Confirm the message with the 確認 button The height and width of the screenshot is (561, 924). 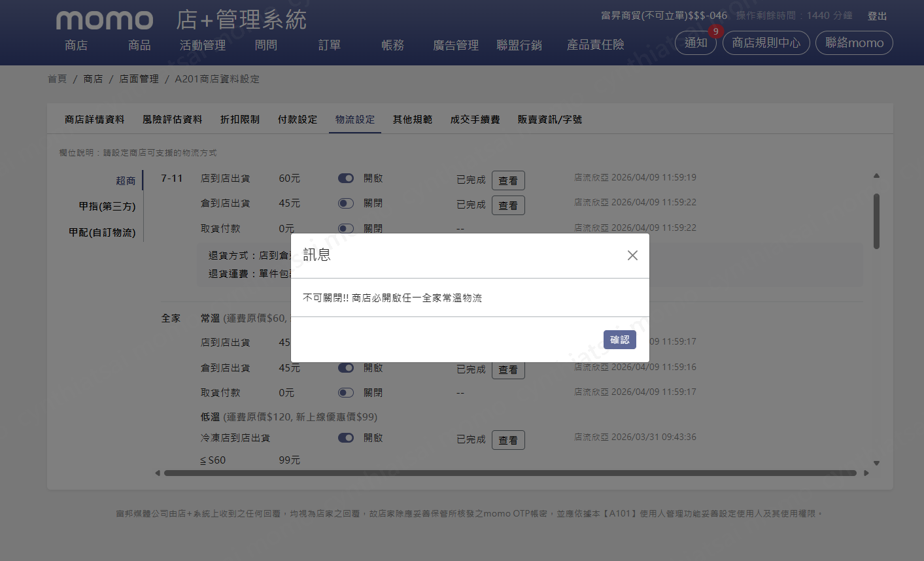(x=620, y=340)
